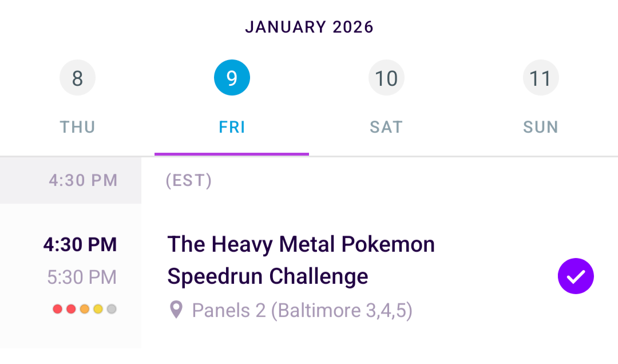Click the first red dot
Screen dimensions: 618x364
[57, 309]
